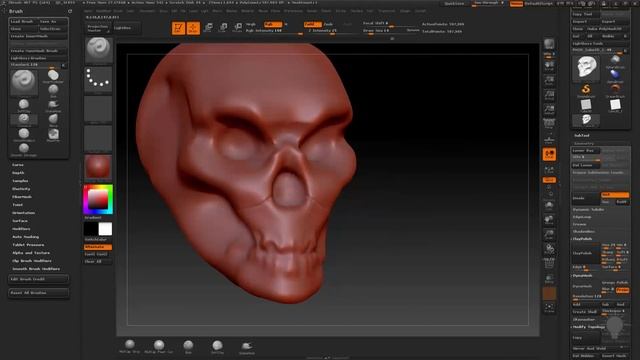This screenshot has width=640, height=360.
Task: Toggle Persp perspective view
Action: click(549, 124)
